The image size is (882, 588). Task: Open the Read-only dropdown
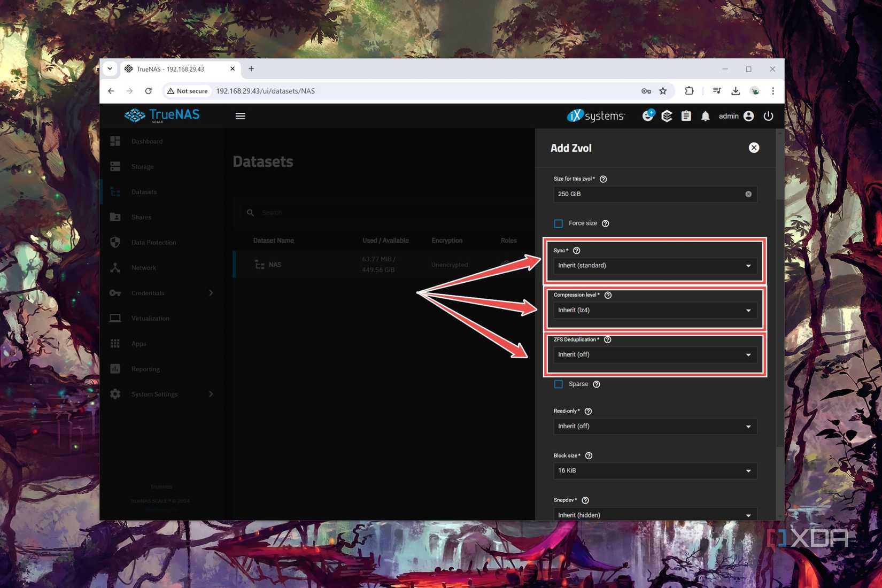pyautogui.click(x=655, y=426)
